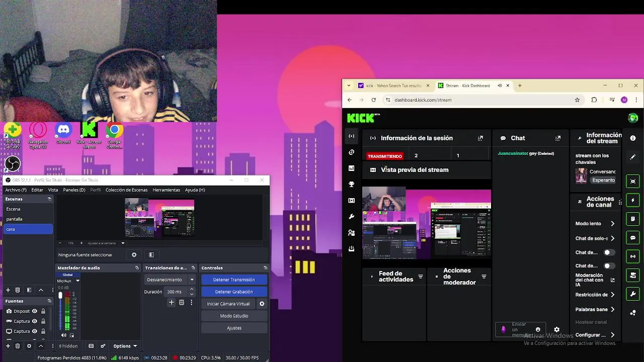644x362 pixels.
Task: Open source properties gear in Fuentes toolbar
Action: [29, 346]
